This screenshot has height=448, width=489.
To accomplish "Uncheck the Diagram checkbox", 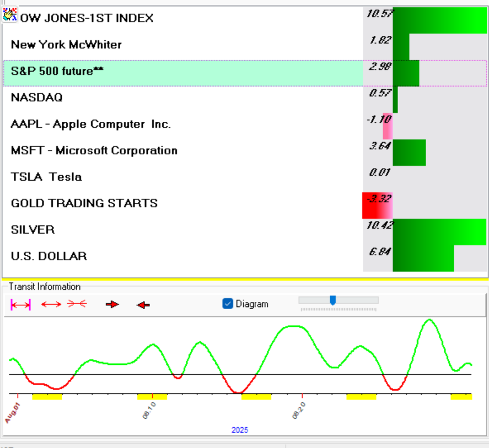I will click(228, 304).
